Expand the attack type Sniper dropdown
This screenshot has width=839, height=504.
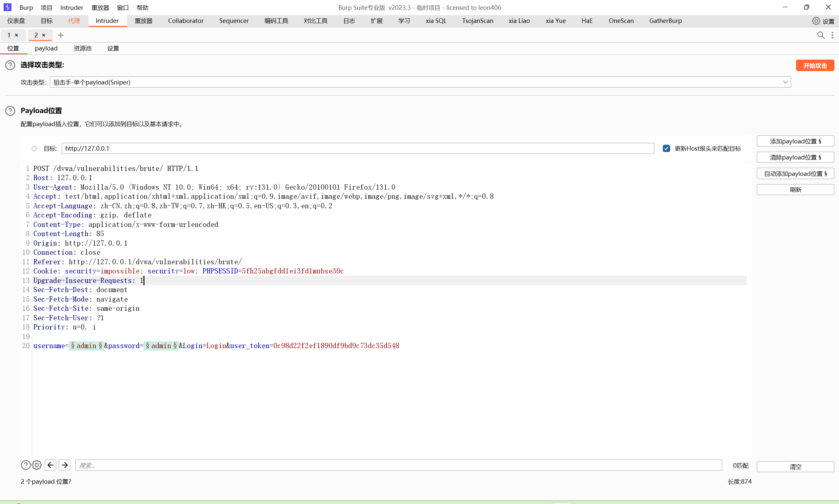pyautogui.click(x=785, y=82)
